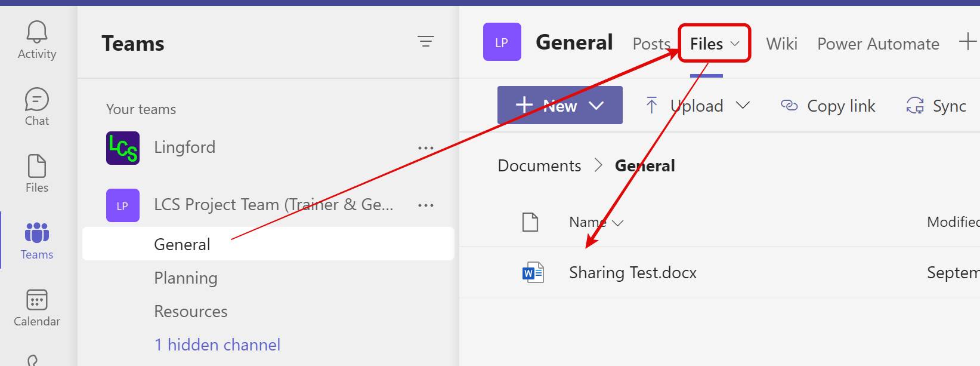Show the 1 hidden channel link
Image resolution: width=980 pixels, height=366 pixels.
pyautogui.click(x=217, y=345)
